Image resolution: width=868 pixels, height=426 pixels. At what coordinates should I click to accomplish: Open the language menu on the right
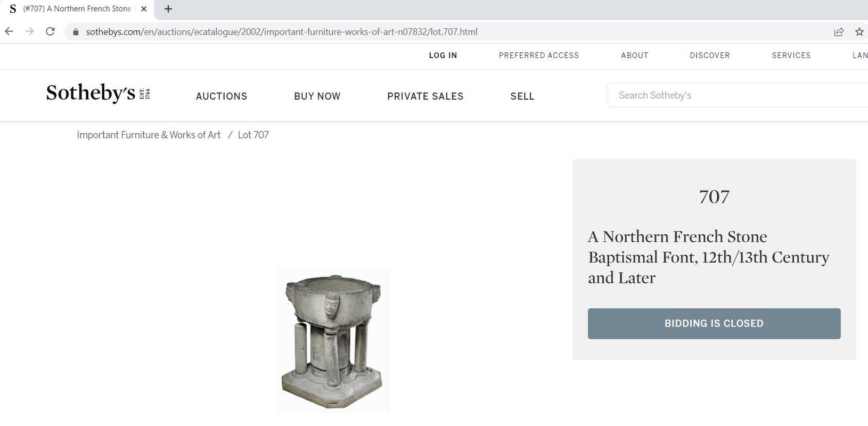pos(860,55)
